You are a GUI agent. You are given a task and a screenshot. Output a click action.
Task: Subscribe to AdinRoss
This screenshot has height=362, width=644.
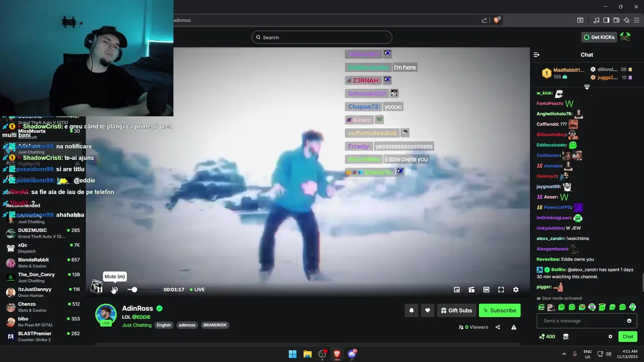click(500, 310)
